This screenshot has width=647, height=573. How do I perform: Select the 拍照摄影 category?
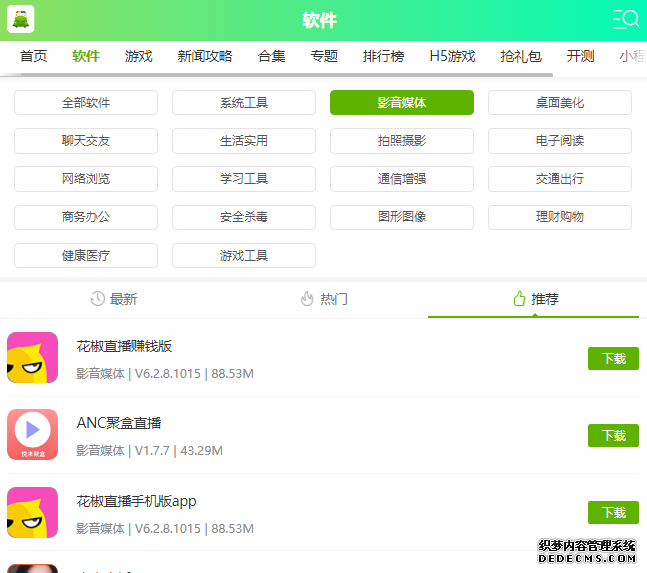tap(402, 141)
